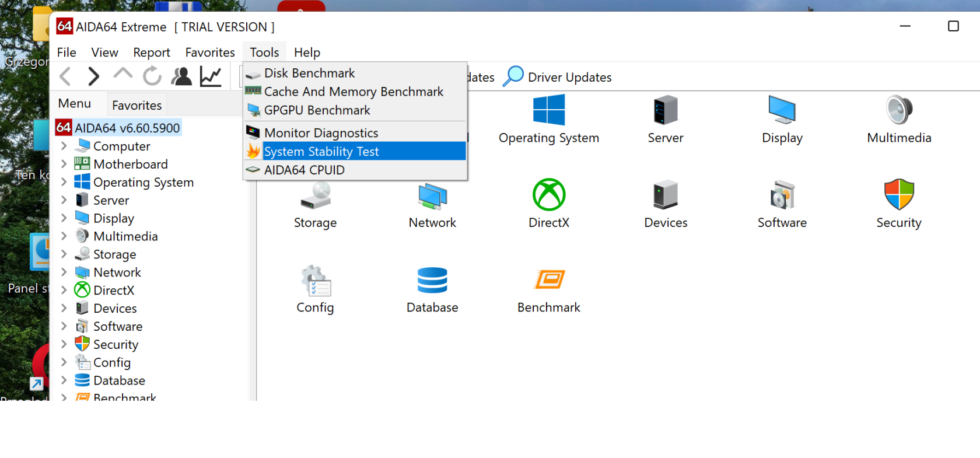This screenshot has height=458, width=980.
Task: Expand the Computer tree node
Action: pos(64,146)
